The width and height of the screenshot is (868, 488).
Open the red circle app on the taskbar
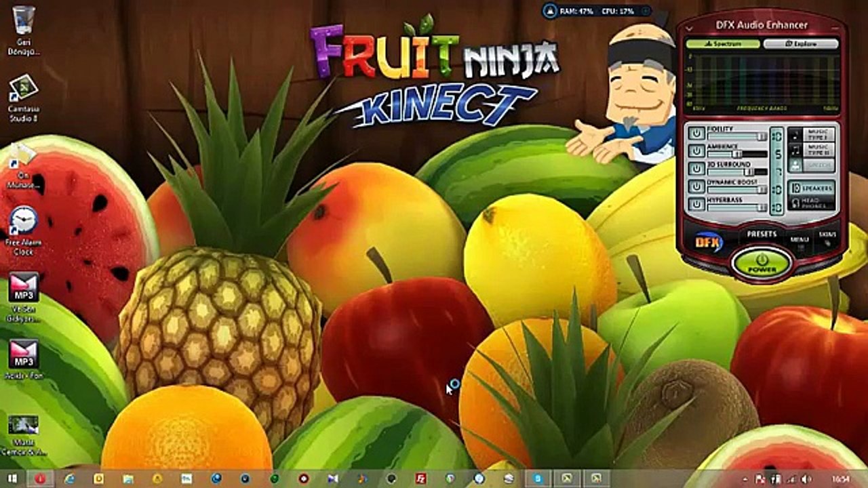point(41,479)
